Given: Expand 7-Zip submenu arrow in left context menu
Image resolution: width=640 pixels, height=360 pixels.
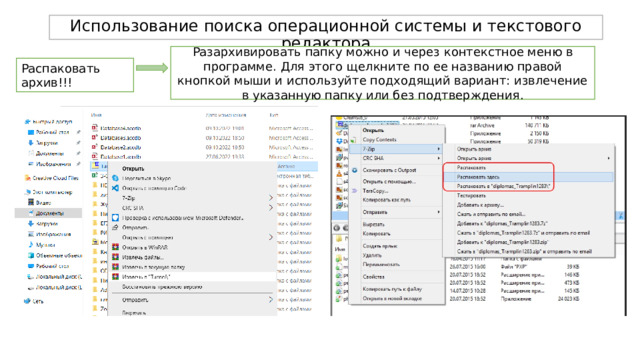Looking at the screenshot, I should [x=271, y=198].
